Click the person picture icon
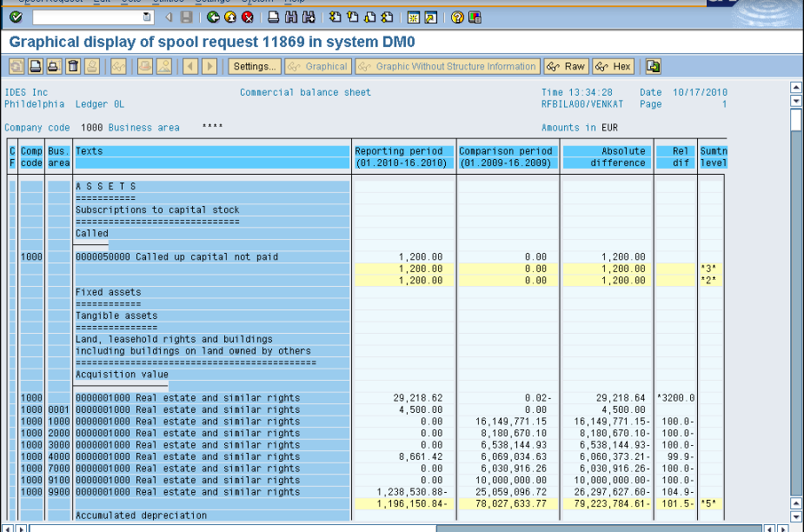The height and width of the screenshot is (532, 804). [x=164, y=66]
